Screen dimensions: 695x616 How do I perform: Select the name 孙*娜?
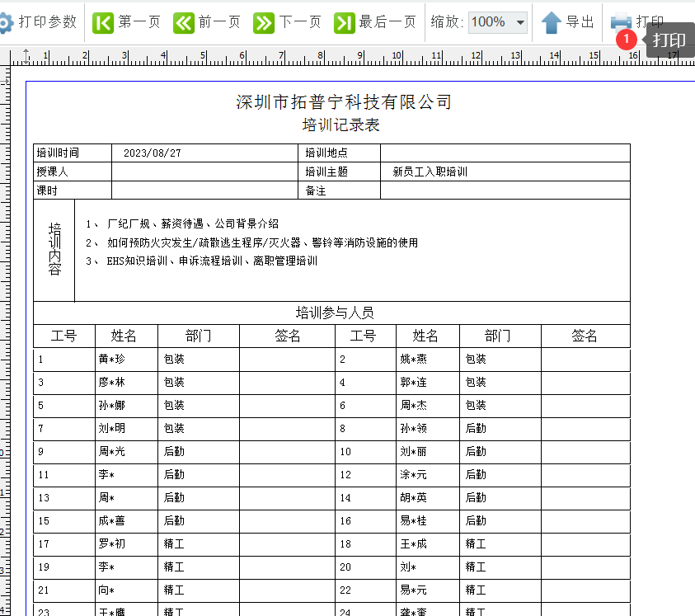coord(111,406)
